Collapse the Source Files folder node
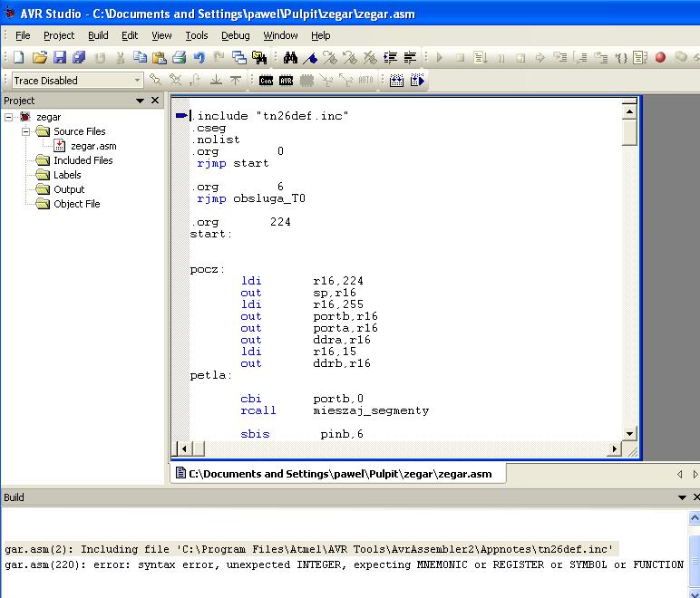Viewport: 700px width, 598px height. click(26, 131)
